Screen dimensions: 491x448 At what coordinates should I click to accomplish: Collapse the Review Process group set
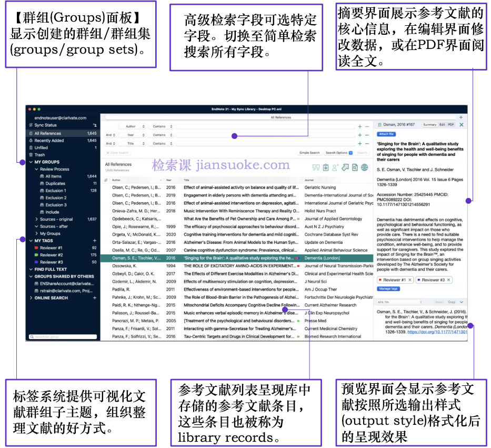tap(36, 169)
